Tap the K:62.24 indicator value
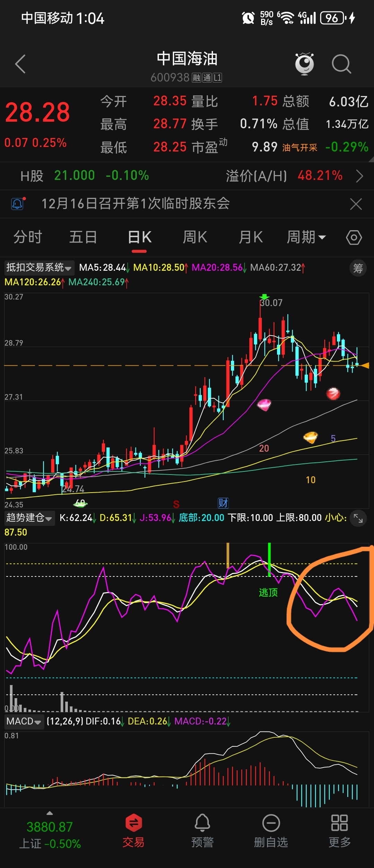Image resolution: width=374 pixels, height=868 pixels. pos(76,518)
